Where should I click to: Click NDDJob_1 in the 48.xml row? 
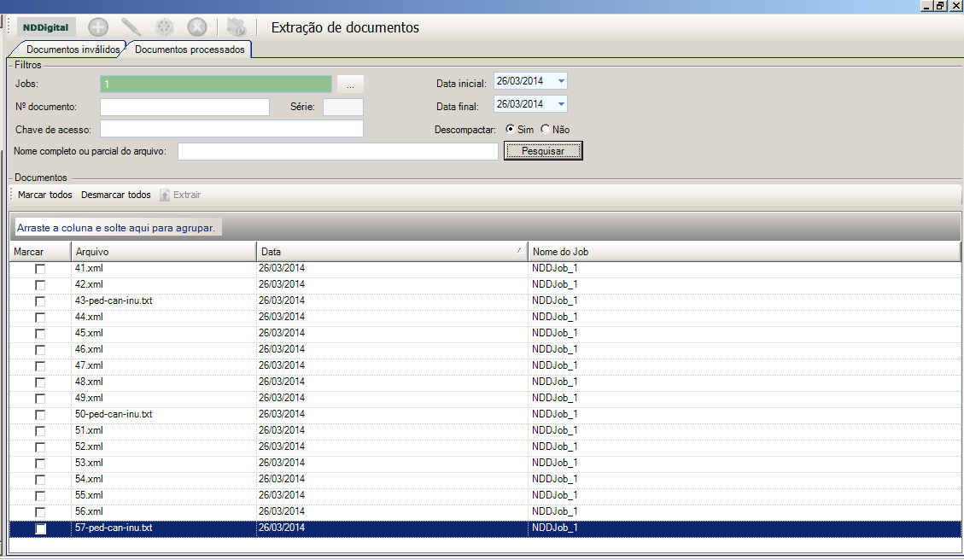click(x=554, y=382)
